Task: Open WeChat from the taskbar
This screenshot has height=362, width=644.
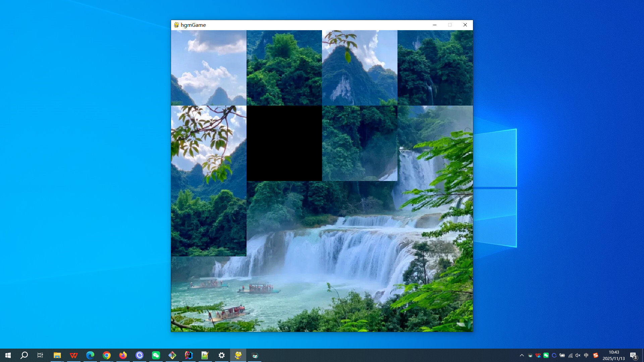Action: (156, 355)
